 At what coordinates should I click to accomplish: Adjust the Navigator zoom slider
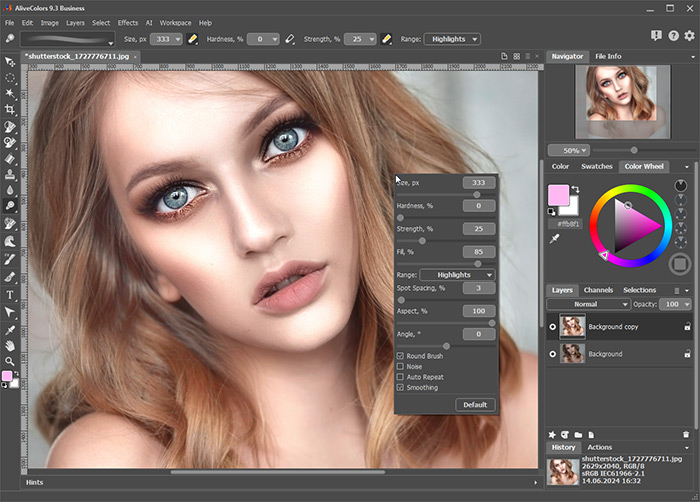tap(634, 150)
